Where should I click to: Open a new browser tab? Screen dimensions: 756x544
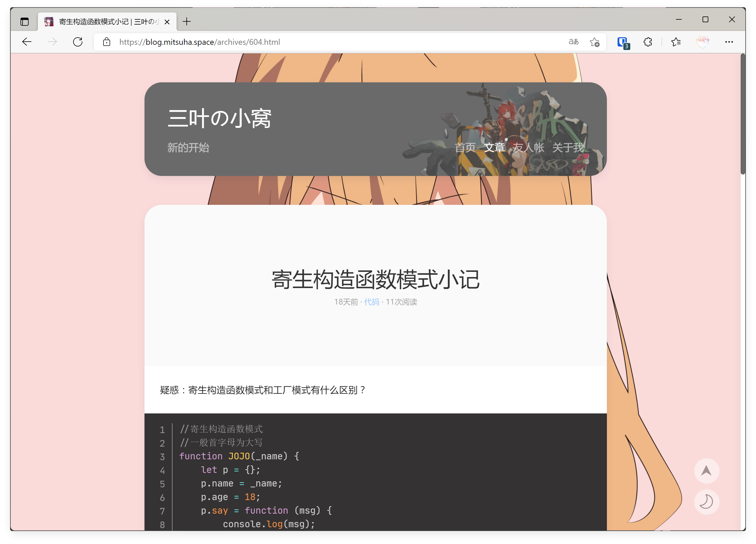click(x=187, y=22)
